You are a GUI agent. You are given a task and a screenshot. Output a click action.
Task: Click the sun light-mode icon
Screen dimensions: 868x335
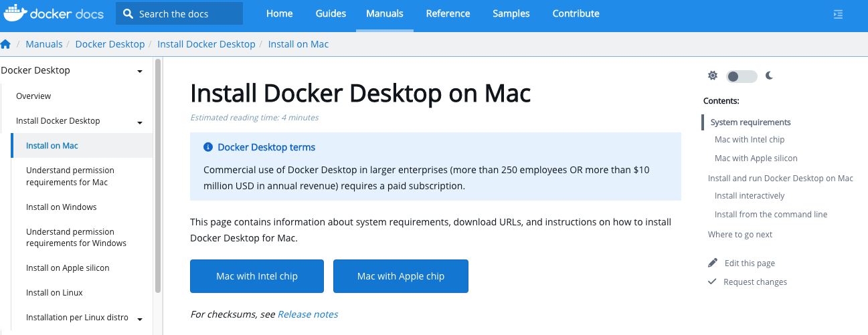(713, 76)
